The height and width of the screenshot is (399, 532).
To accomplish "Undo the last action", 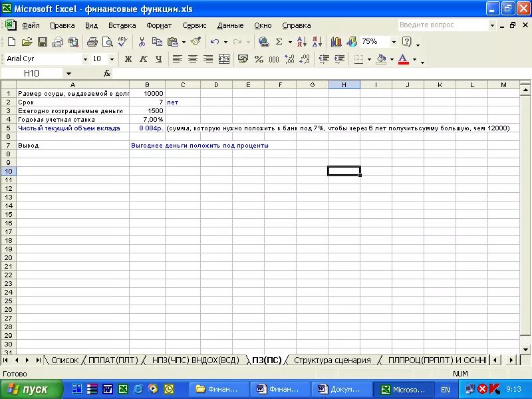I will tap(214, 42).
